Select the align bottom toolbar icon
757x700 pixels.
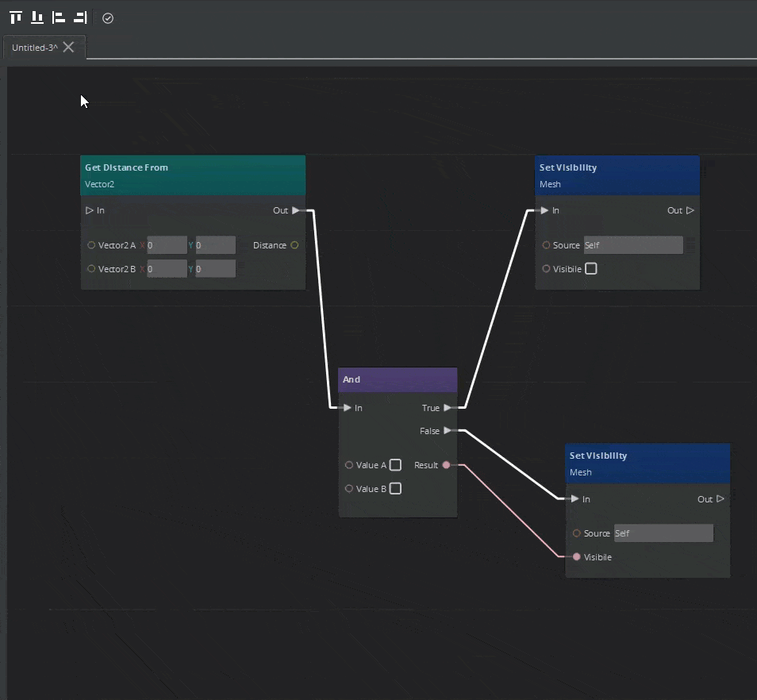point(36,17)
